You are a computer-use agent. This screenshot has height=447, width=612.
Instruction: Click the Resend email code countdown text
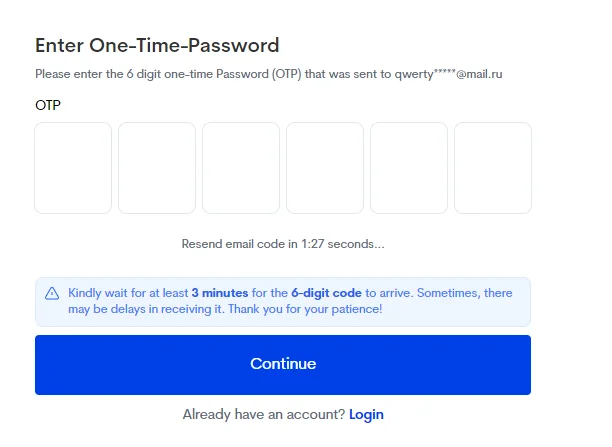pos(283,244)
